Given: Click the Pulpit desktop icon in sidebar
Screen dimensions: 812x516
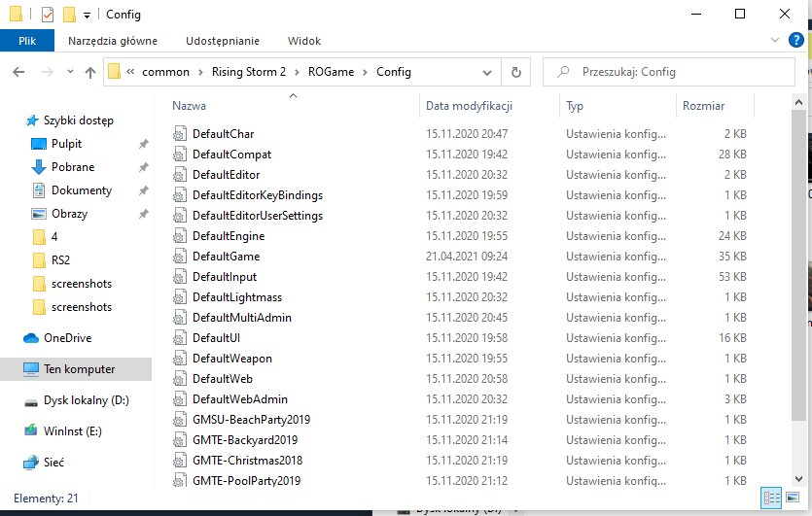Looking at the screenshot, I should pyautogui.click(x=39, y=144).
